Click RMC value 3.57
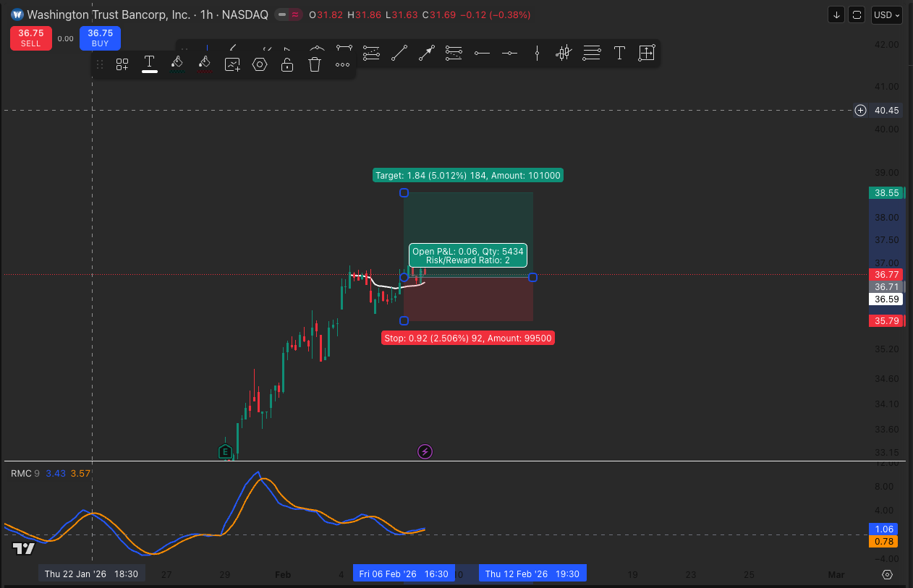The image size is (913, 588). pyautogui.click(x=80, y=473)
